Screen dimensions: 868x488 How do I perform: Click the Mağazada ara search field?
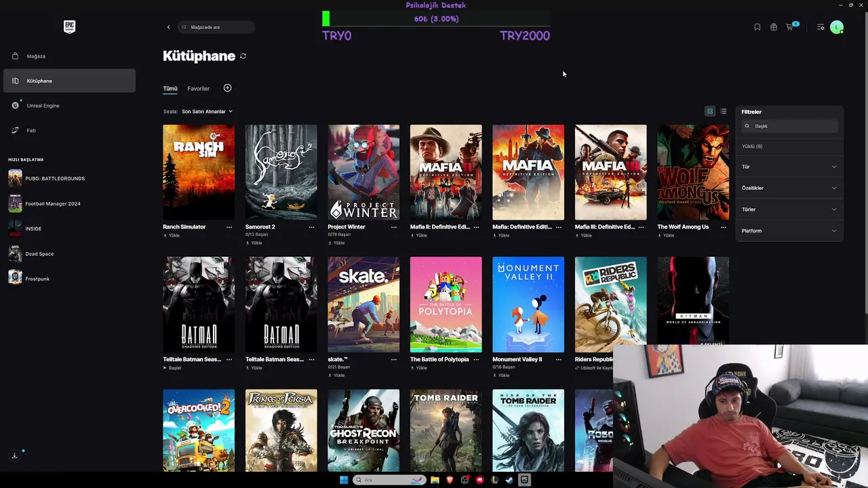coord(216,27)
